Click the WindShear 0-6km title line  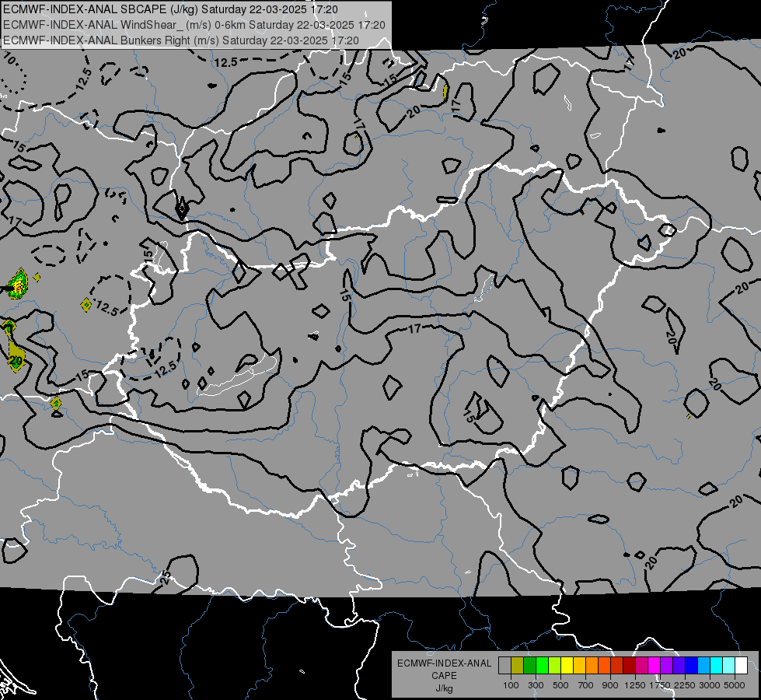(x=194, y=25)
